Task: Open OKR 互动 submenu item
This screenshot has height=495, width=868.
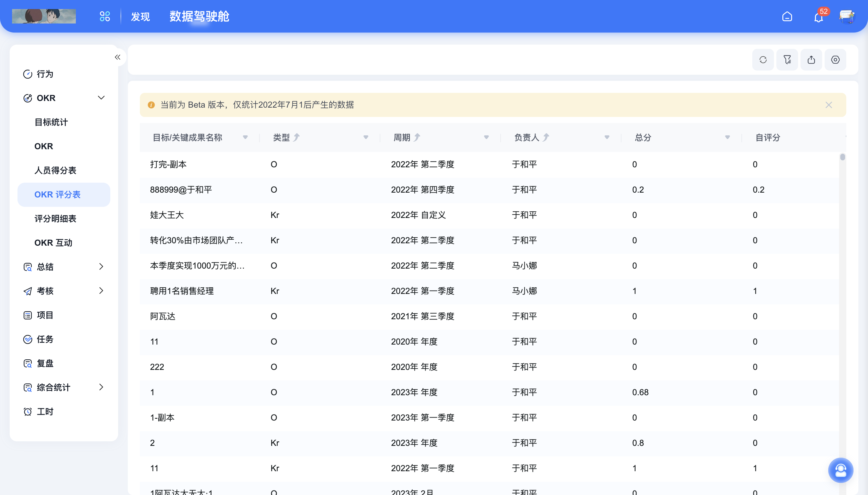Action: point(64,243)
